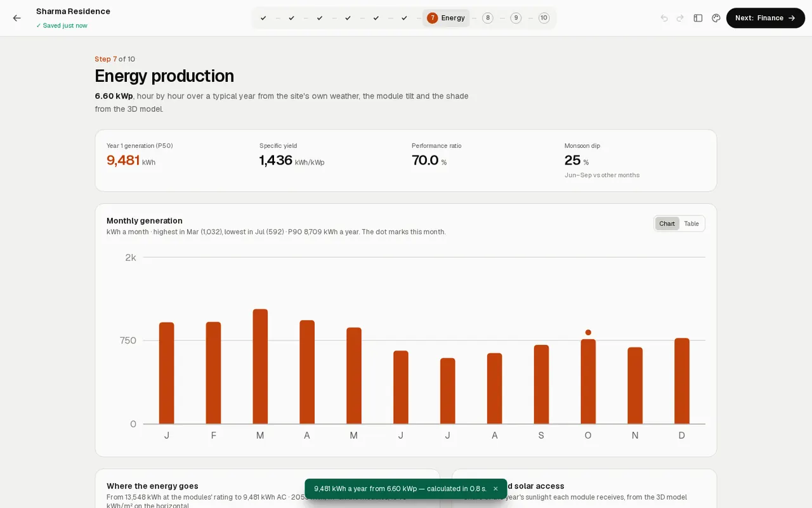
Task: Click the December bar in the chart
Action: (682, 381)
